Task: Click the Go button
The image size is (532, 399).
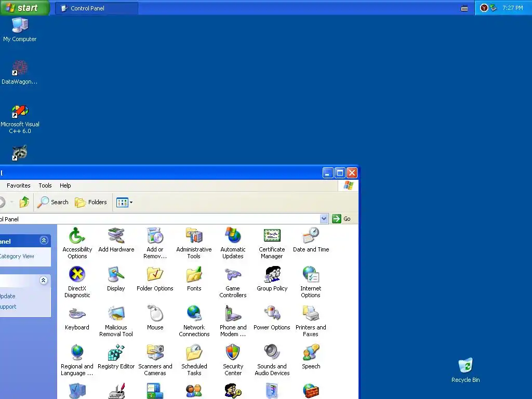Action: [341, 219]
